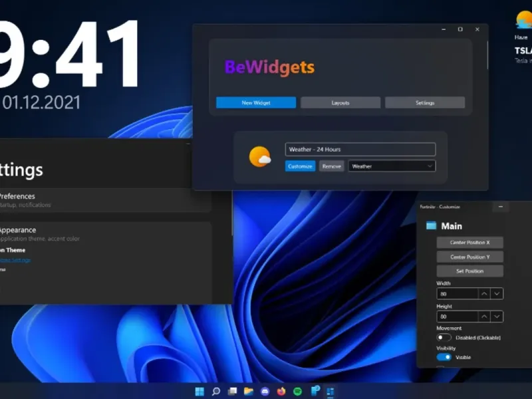The image size is (532, 399).
Task: Click Customize for the Weather widget
Action: pyautogui.click(x=301, y=166)
